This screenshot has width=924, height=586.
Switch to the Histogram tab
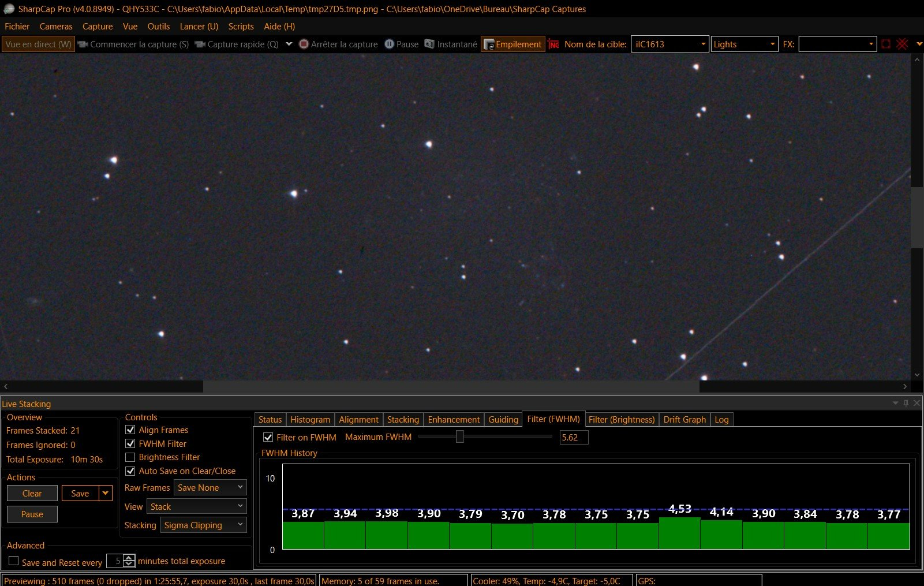[310, 420]
